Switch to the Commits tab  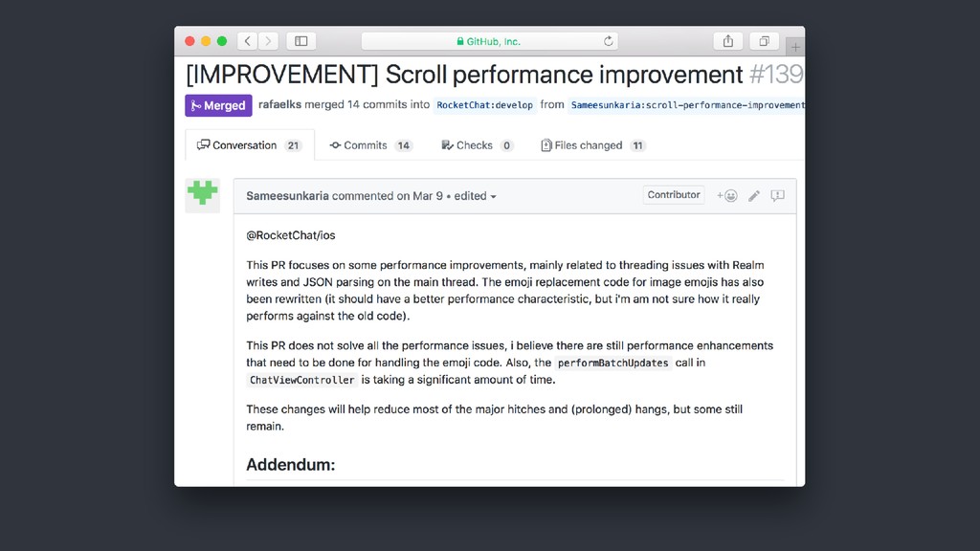click(x=370, y=145)
